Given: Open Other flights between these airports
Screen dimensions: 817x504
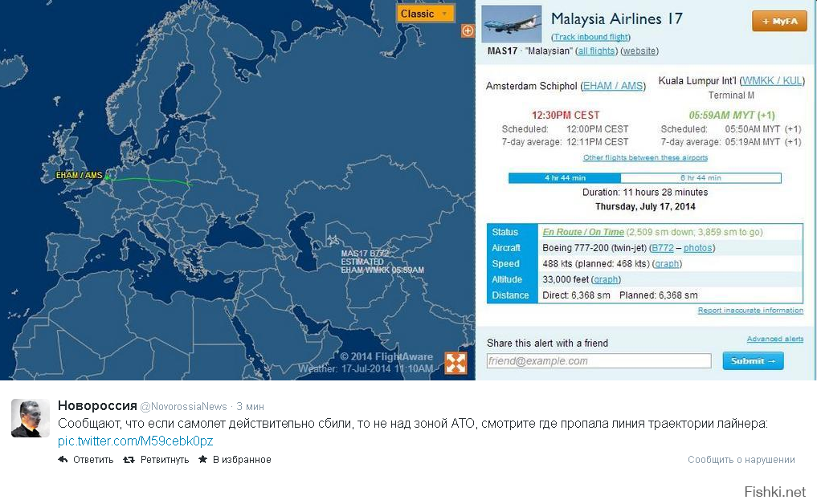Looking at the screenshot, I should pos(645,157).
